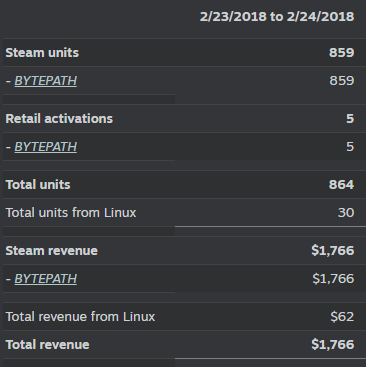Screen dimensions: 366x367
Task: Click Linux units value 30
Action: pos(346,213)
